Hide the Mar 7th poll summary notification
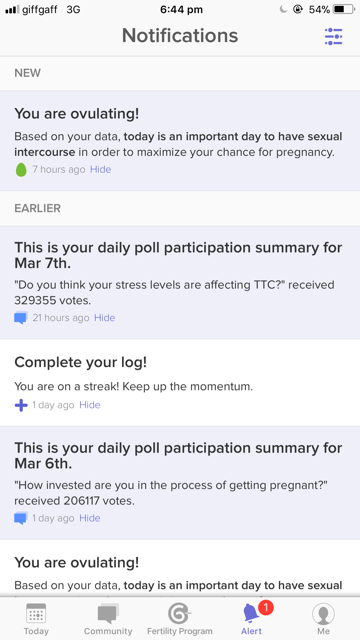 pyautogui.click(x=104, y=318)
